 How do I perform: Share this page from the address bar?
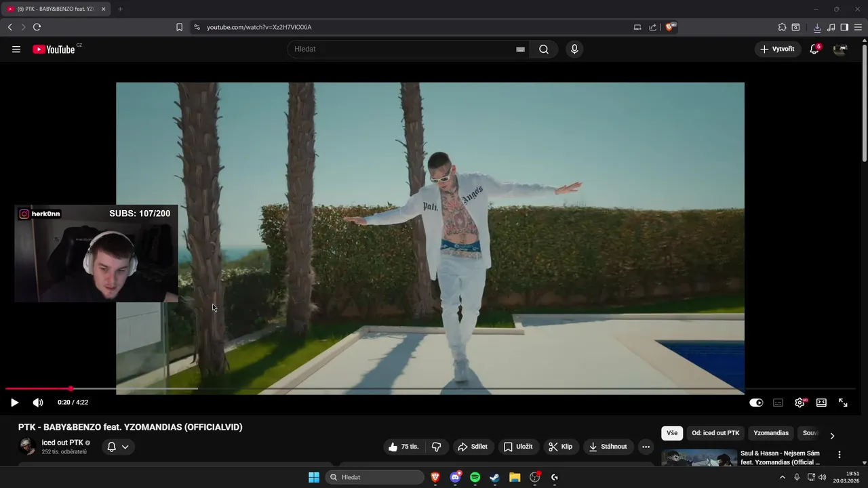point(652,27)
